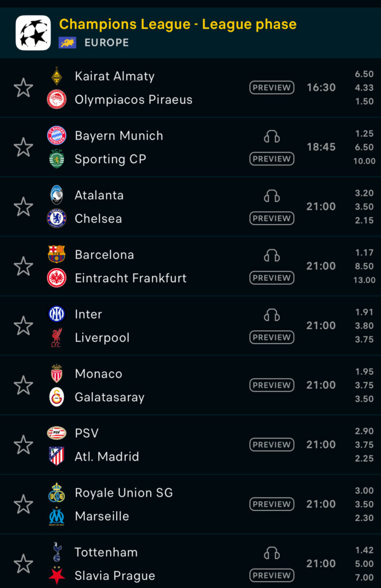
Task: Add Royale Union SG match to favorites
Action: point(23,504)
